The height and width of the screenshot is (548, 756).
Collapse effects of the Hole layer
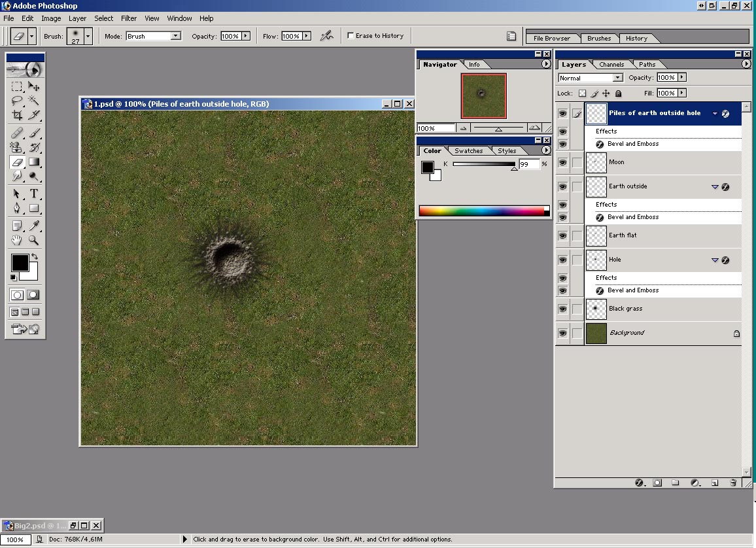(715, 260)
